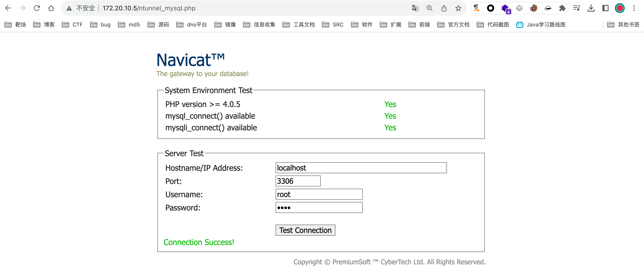This screenshot has width=644, height=276.
Task: Open the dns平台 bookmark folder
Action: [x=192, y=24]
